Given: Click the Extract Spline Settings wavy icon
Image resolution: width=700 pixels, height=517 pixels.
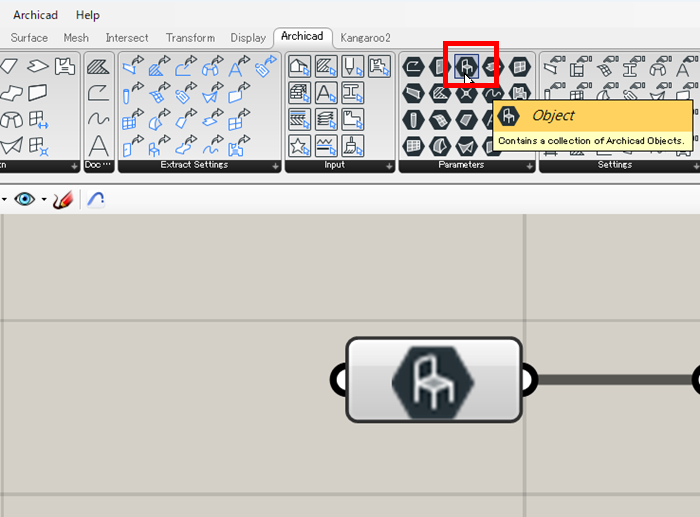Looking at the screenshot, I should coord(212,146).
